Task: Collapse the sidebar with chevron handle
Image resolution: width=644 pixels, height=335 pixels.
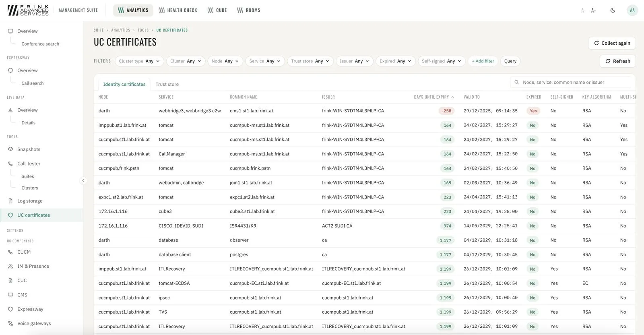Action: [x=83, y=180]
